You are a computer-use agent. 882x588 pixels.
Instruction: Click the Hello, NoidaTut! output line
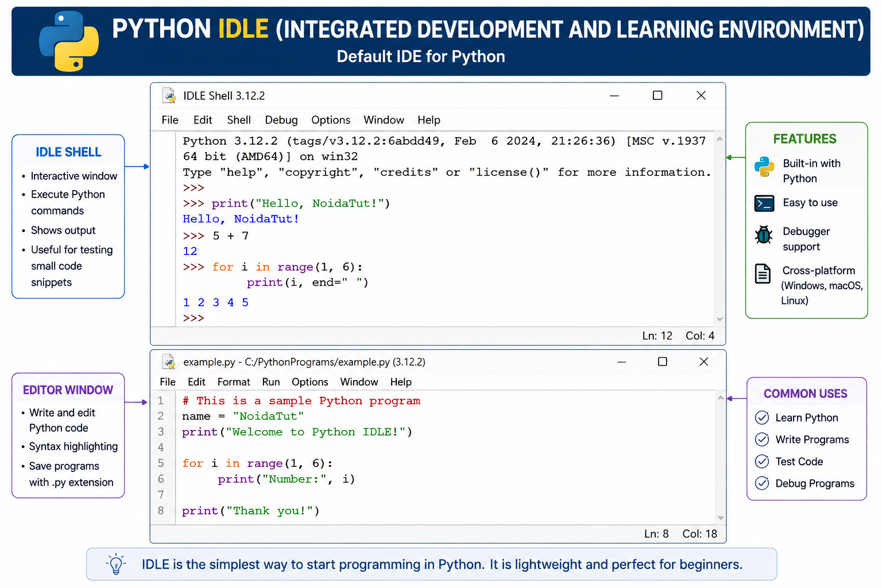[241, 219]
